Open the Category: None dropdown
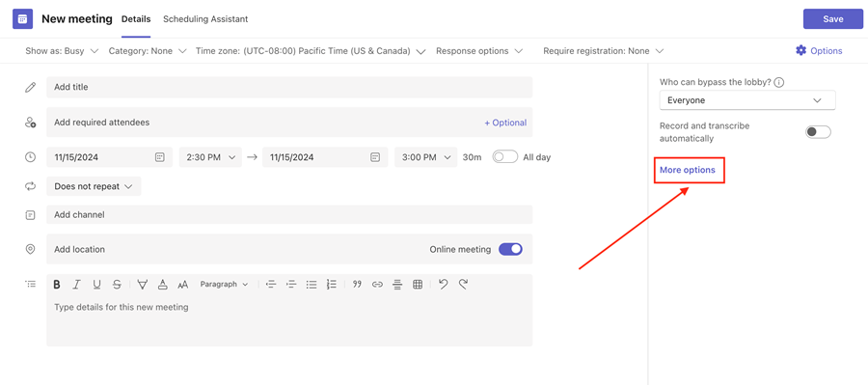 [148, 51]
